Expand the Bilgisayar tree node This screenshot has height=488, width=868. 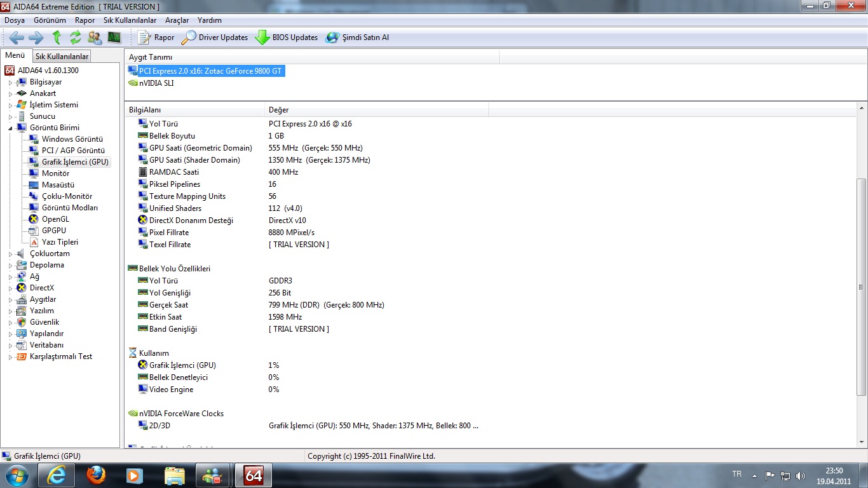[10, 83]
